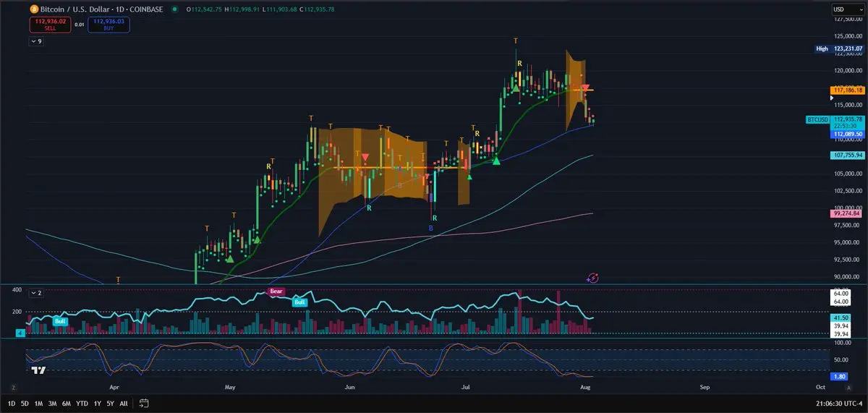Select the 3M time range
Screen dimensions: 868x413
click(x=53, y=403)
